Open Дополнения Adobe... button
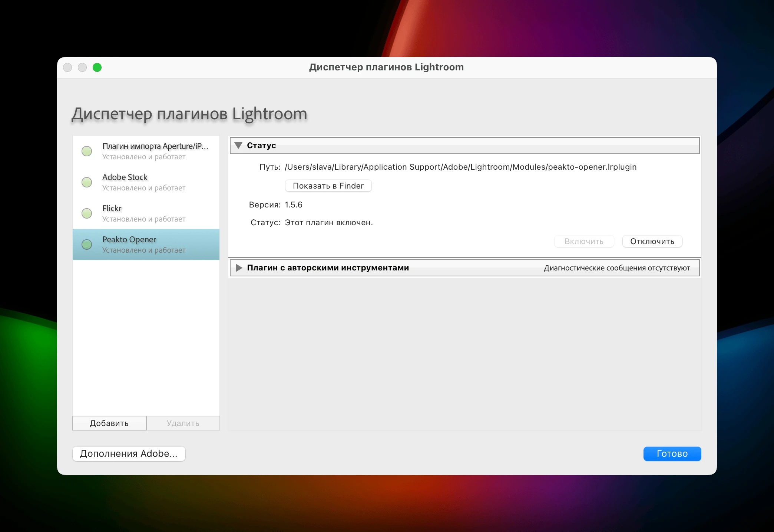Image resolution: width=774 pixels, height=532 pixels. [x=129, y=454]
